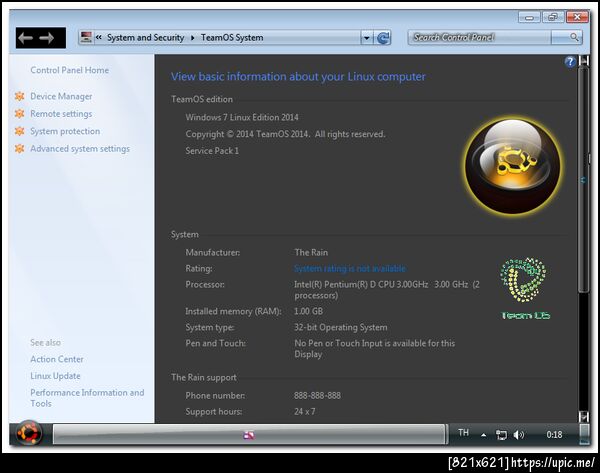This screenshot has width=600, height=473.
Task: Open Device Manager link
Action: click(x=61, y=96)
